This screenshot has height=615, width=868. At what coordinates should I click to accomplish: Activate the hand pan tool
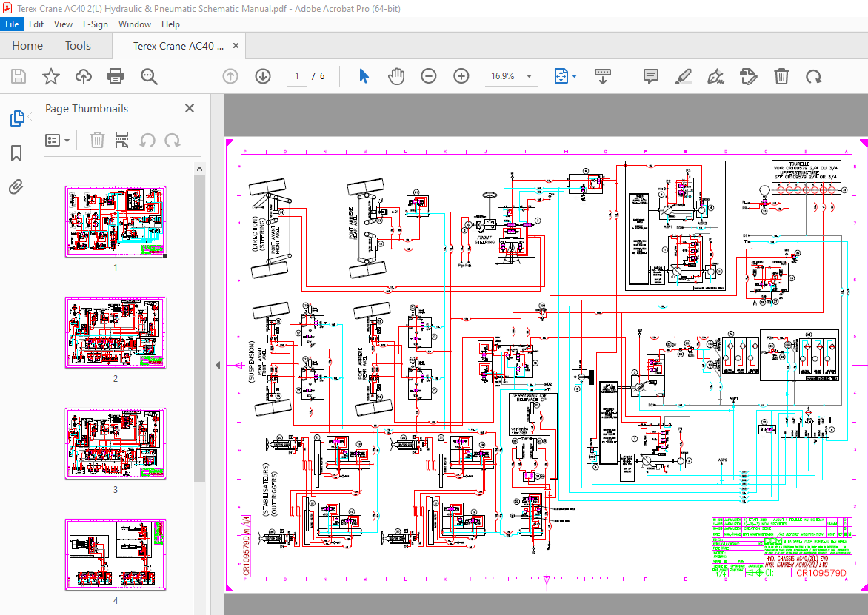tap(395, 76)
